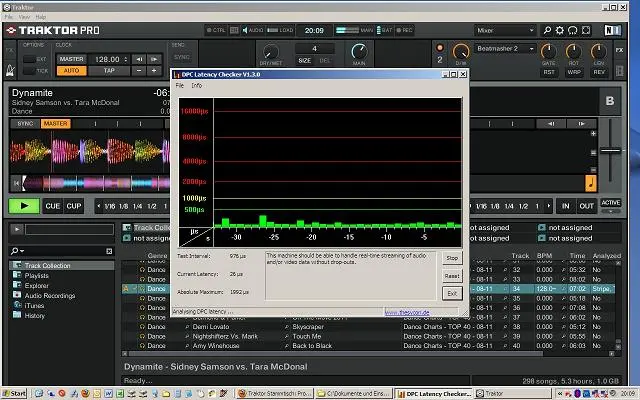
Task: Click the CUE button on Deck A
Action: click(x=52, y=206)
